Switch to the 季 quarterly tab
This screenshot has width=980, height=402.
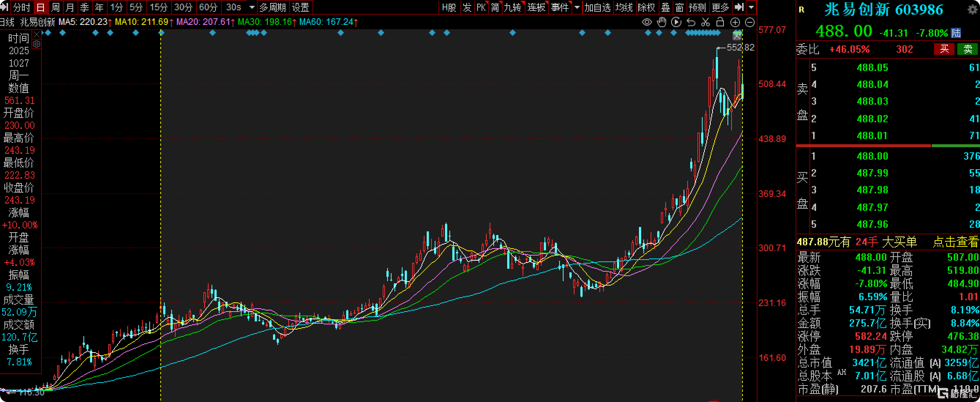point(85,7)
